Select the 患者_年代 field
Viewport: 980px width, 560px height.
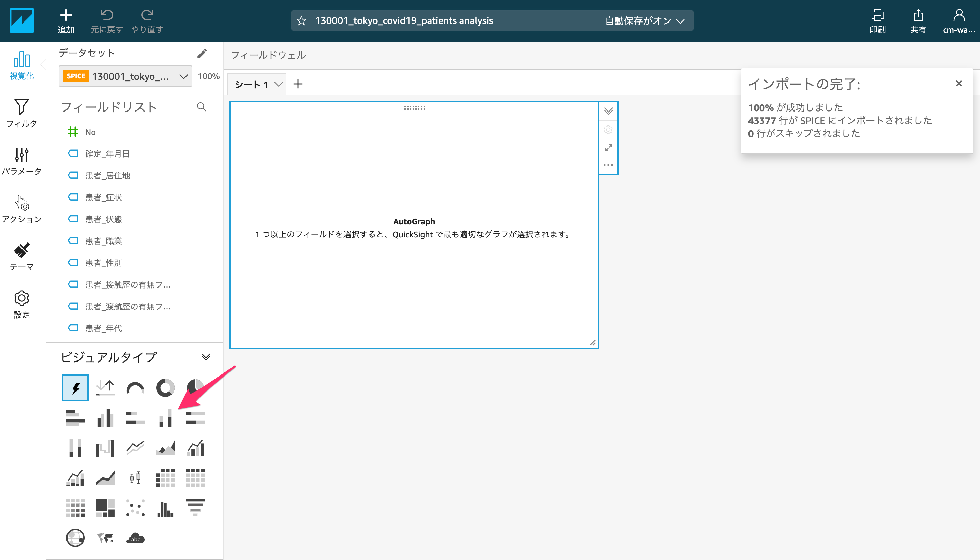coord(103,328)
